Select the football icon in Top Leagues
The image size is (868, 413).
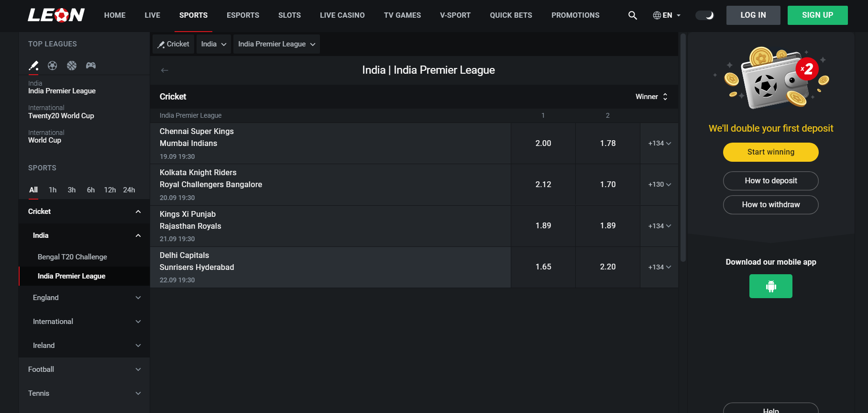[x=53, y=66]
